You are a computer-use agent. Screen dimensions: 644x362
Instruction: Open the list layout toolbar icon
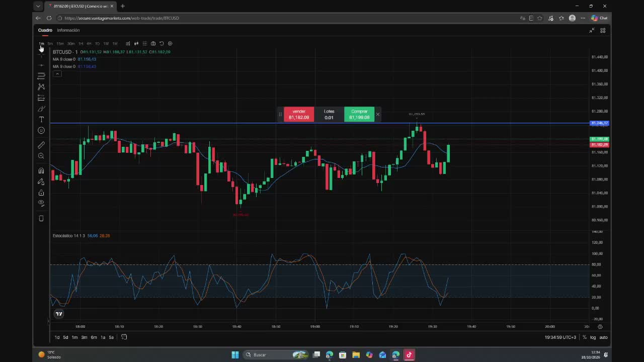[145, 43]
